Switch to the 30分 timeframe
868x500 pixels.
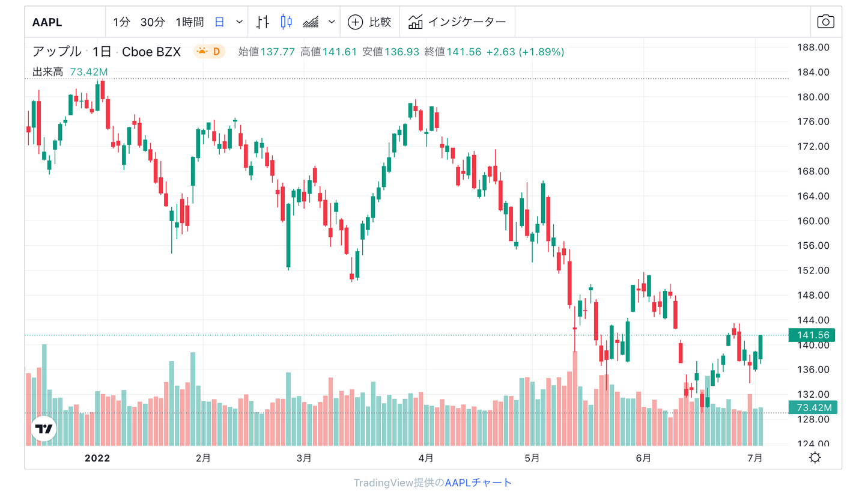152,21
